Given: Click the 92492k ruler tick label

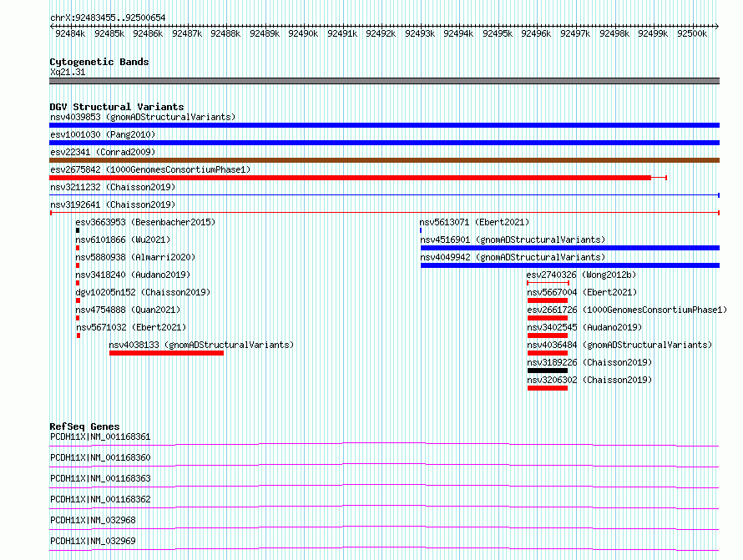Looking at the screenshot, I should (x=381, y=34).
